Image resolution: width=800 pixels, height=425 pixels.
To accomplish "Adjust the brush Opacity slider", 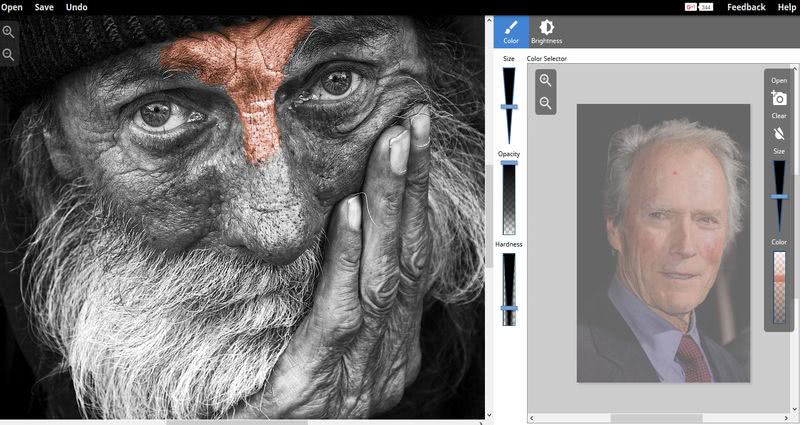I will pyautogui.click(x=509, y=198).
